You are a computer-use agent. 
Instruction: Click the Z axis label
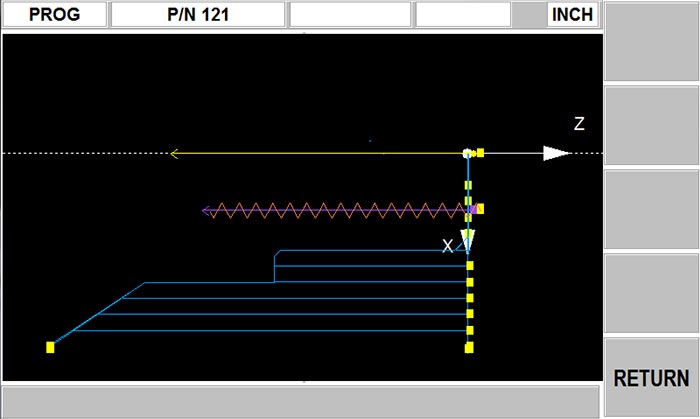[579, 124]
